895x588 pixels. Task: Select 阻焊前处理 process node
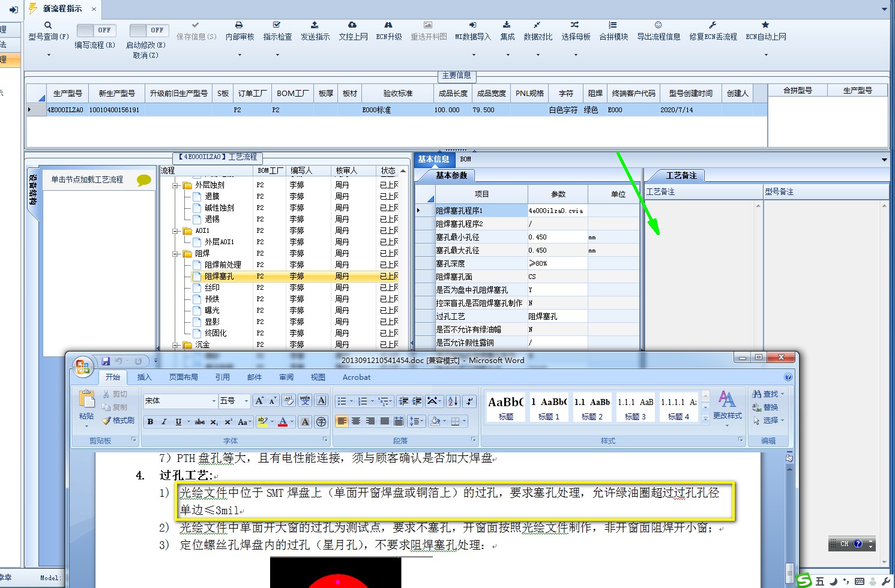(223, 265)
